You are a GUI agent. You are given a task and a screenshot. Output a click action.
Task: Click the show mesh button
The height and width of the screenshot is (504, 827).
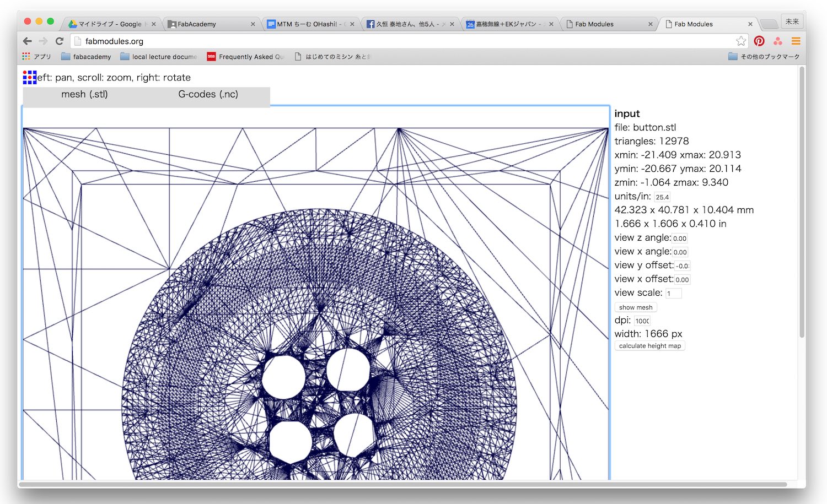pyautogui.click(x=636, y=307)
